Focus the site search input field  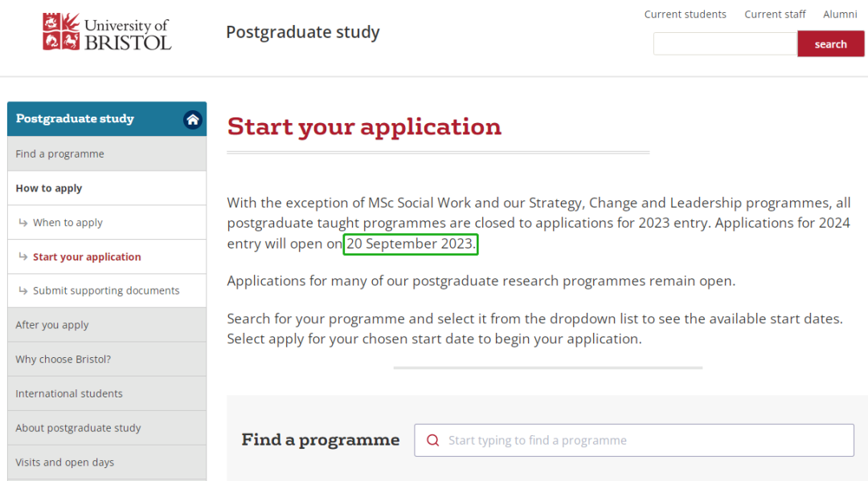tap(725, 43)
